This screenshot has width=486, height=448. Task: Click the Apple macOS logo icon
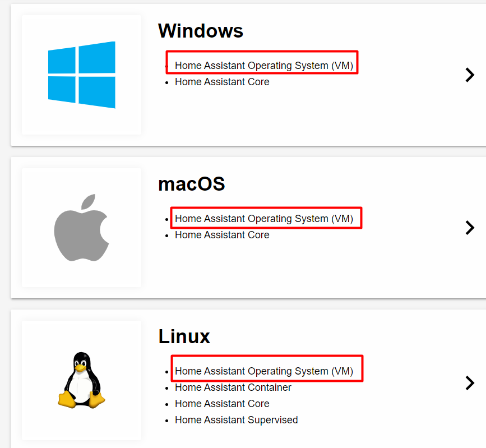pos(81,228)
